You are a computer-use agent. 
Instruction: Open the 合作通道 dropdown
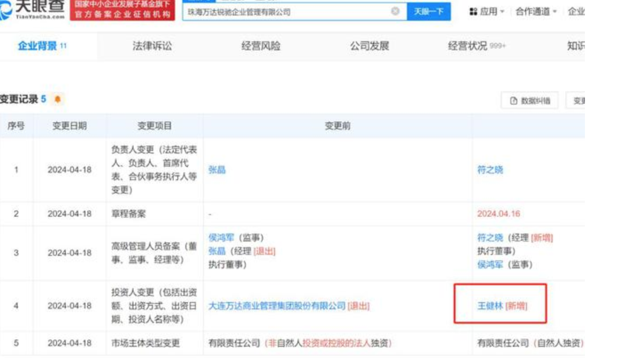(536, 12)
